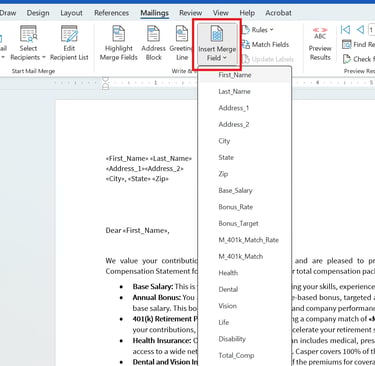Choose M_401k_Match_Rate merge field
Screen dimensions: 375x366
(245, 240)
